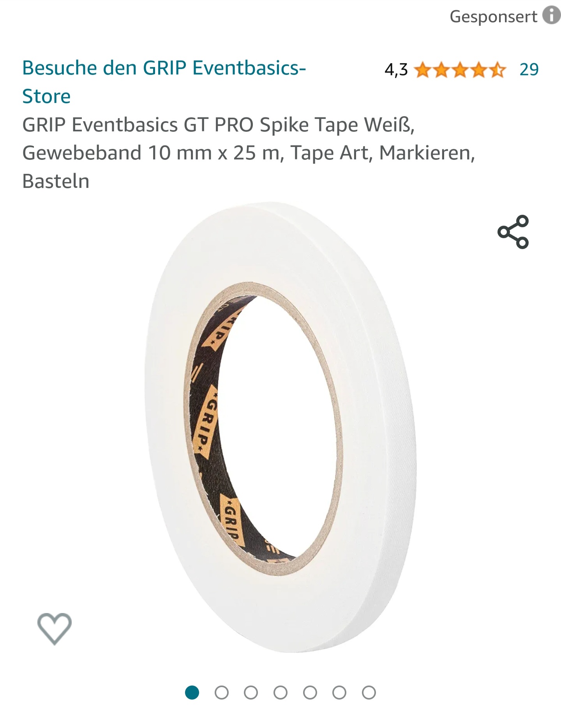
Task: Switch to the fourth image dot
Action: click(x=280, y=693)
